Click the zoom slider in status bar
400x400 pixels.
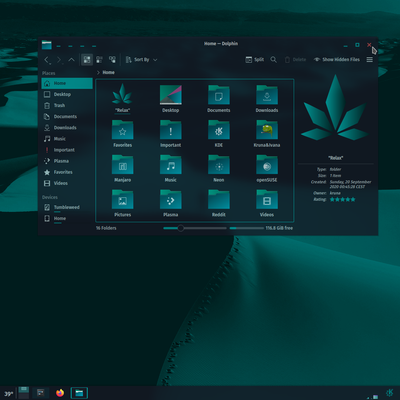(195, 228)
